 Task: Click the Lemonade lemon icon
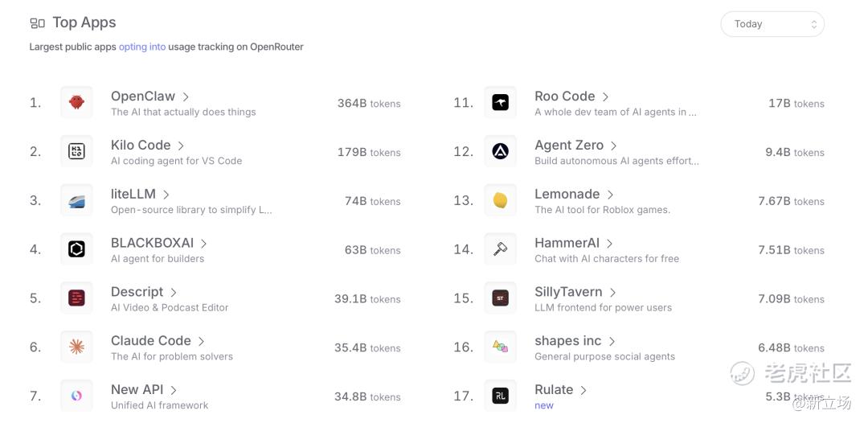pyautogui.click(x=500, y=201)
